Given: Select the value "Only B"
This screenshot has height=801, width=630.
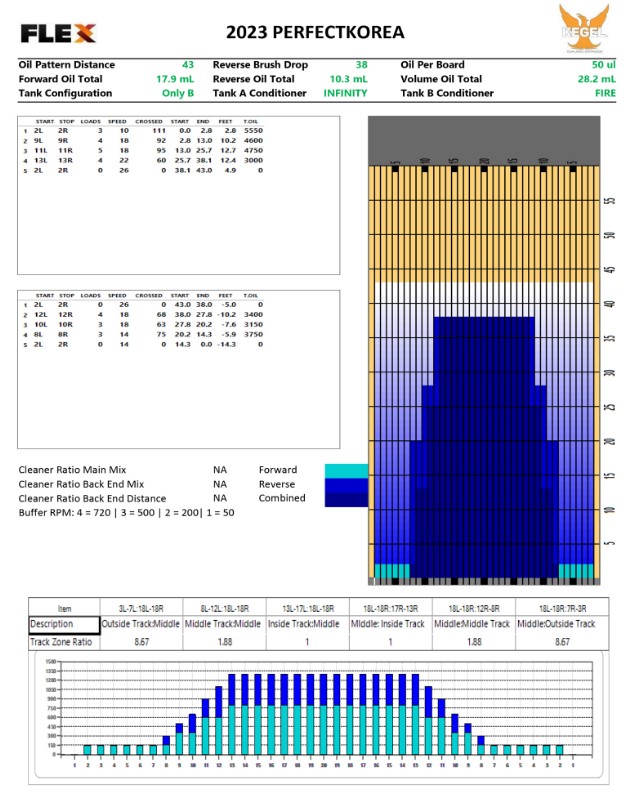Looking at the screenshot, I should pyautogui.click(x=178, y=93).
